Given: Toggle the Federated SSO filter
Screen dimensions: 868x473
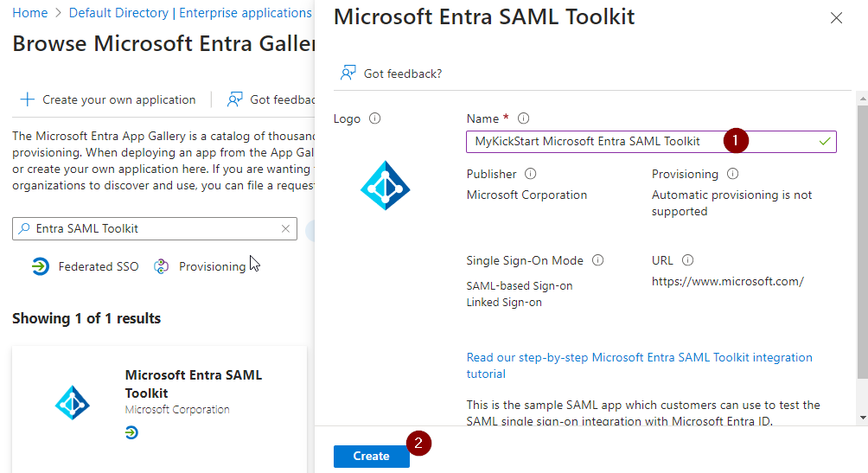Looking at the screenshot, I should pos(85,266).
